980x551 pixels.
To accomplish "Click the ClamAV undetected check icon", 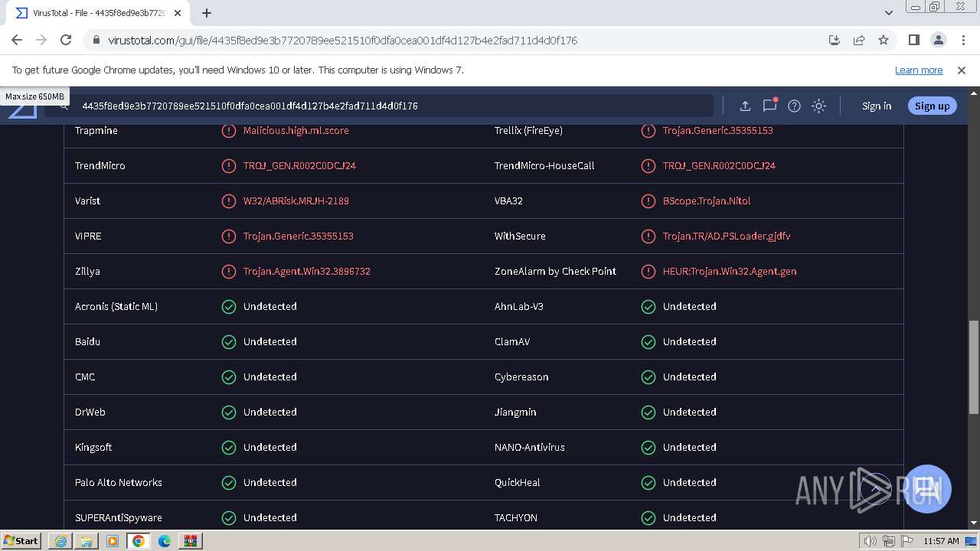I will (x=648, y=342).
